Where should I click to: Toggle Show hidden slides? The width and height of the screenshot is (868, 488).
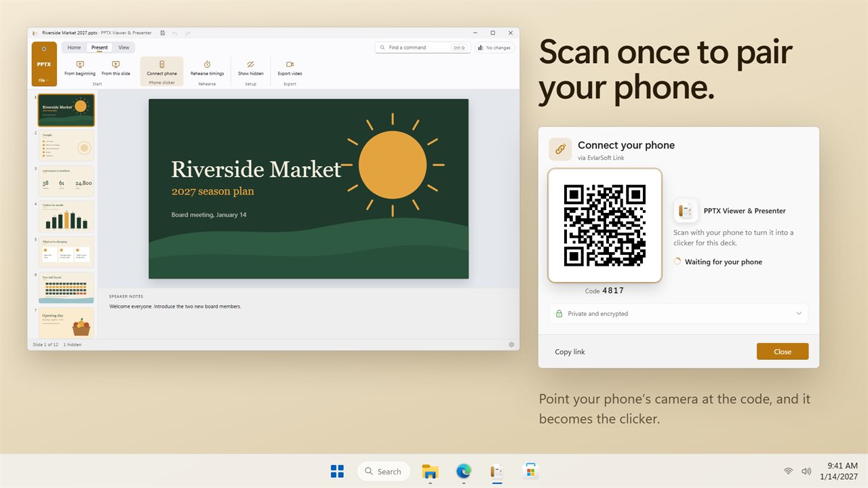point(251,68)
